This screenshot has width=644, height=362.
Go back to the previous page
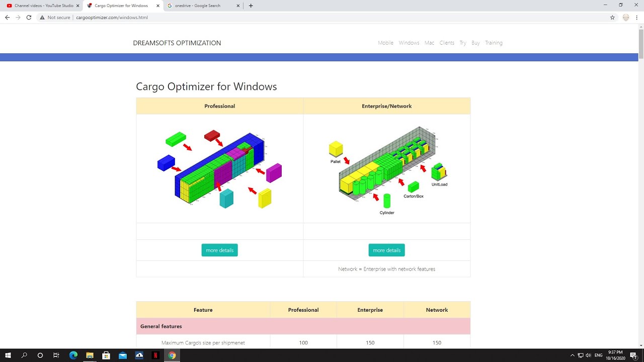[x=7, y=17]
